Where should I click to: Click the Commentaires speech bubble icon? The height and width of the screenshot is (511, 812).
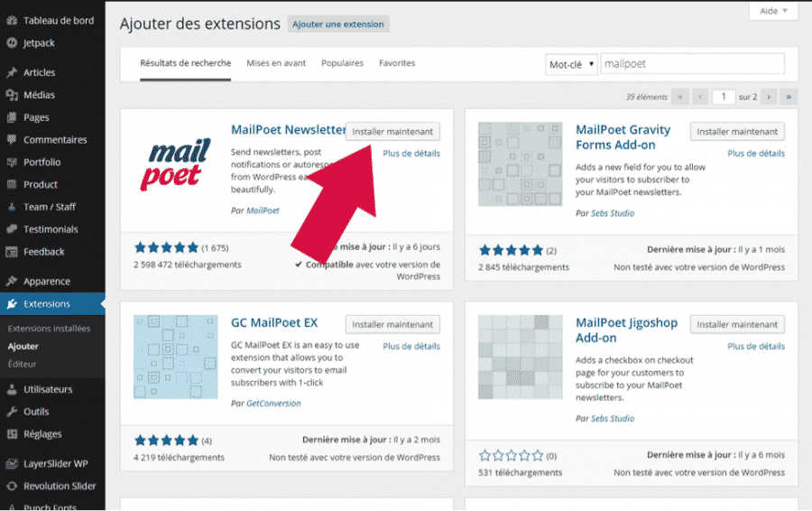point(12,140)
